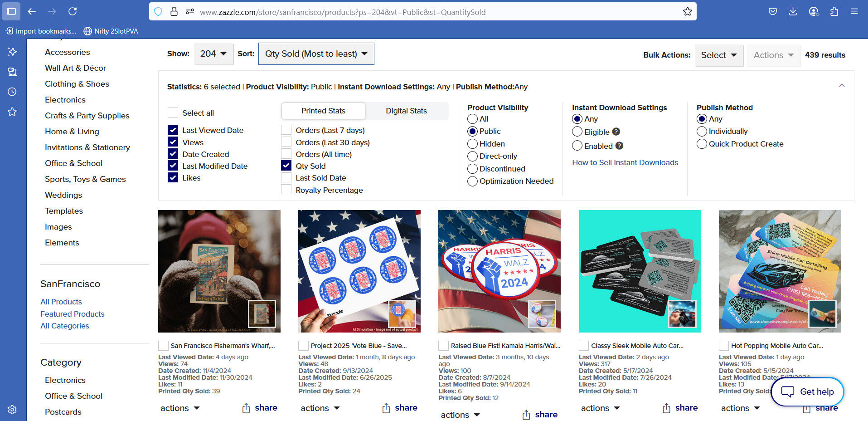Click the sidebar settings gear icon
This screenshot has width=868, height=421.
(x=12, y=410)
